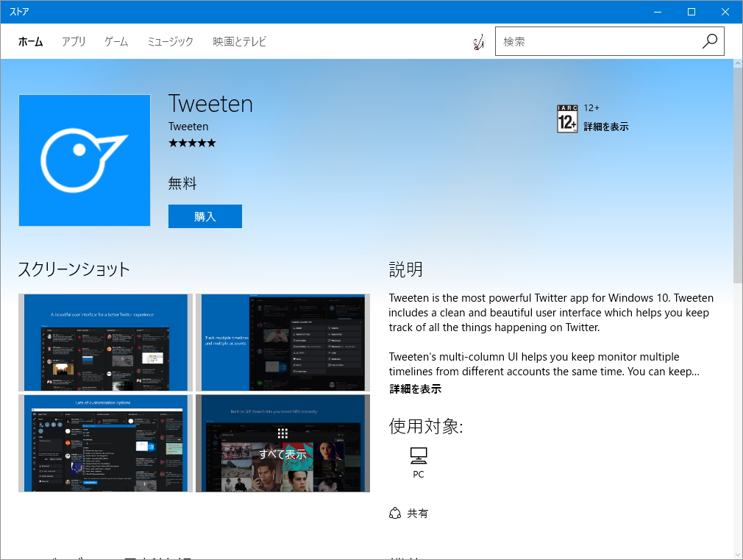This screenshot has height=560, width=743.
Task: Click the large Tweeten app title
Action: click(x=211, y=104)
